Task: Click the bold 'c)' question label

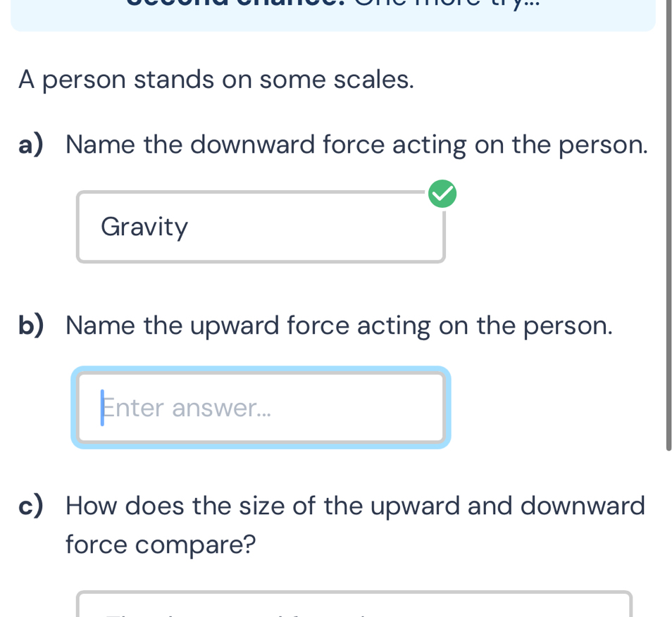Action: 30,506
